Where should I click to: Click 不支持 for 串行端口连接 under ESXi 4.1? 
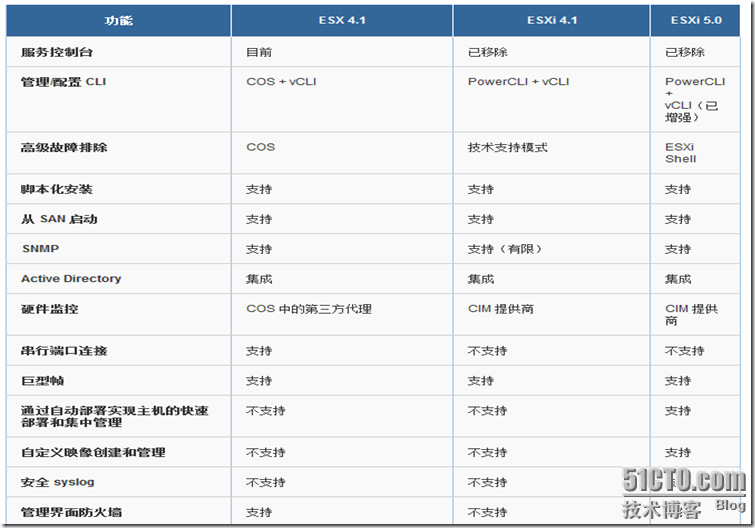point(487,351)
